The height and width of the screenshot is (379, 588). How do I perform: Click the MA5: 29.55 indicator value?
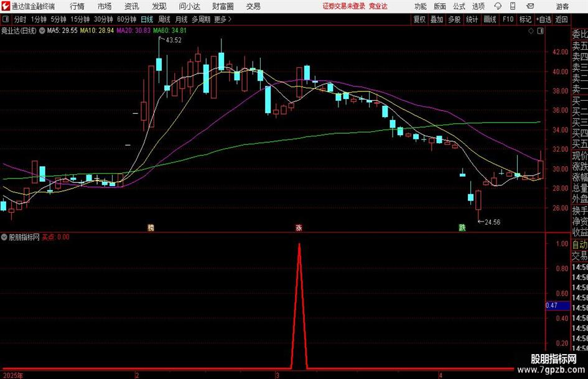[62, 30]
